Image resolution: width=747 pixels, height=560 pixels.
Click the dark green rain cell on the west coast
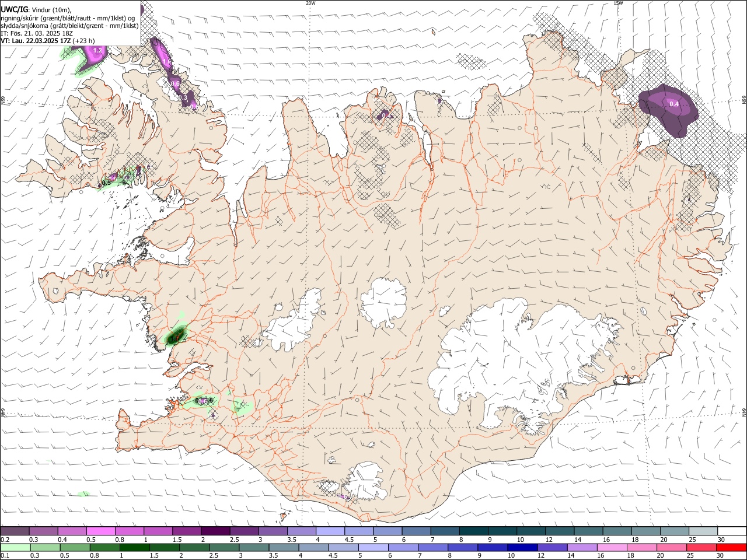pos(175,336)
